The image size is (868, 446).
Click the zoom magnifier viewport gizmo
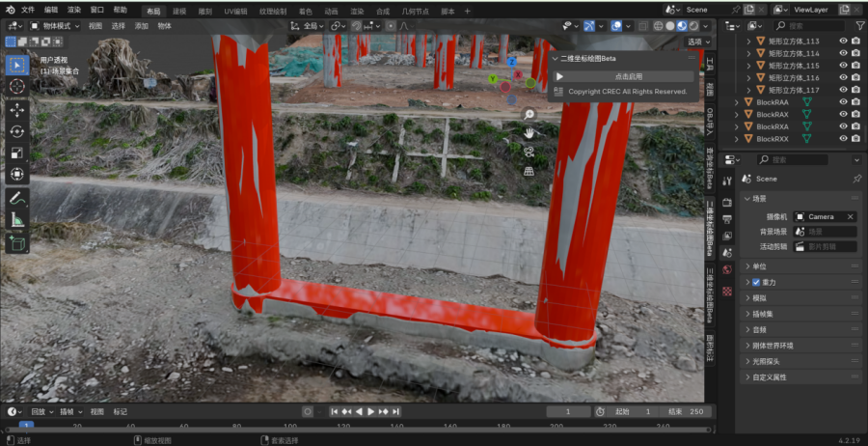[529, 115]
